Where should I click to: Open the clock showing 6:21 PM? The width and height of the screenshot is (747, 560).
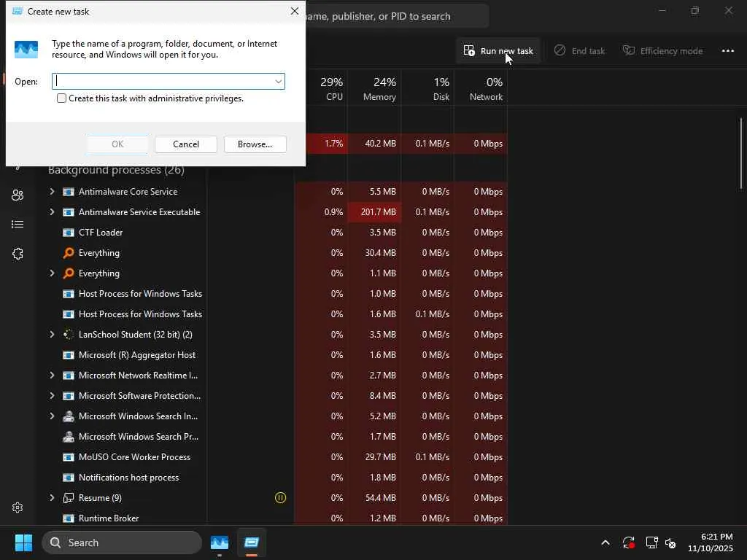point(710,542)
